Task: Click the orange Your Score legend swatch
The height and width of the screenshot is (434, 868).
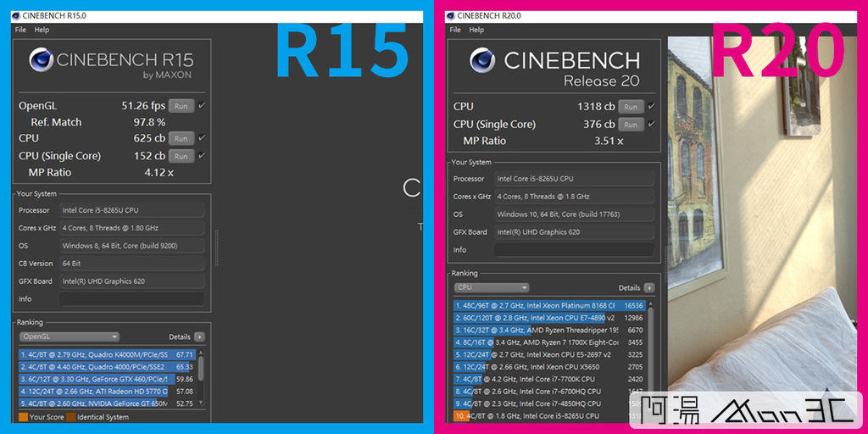Action: pos(23,417)
